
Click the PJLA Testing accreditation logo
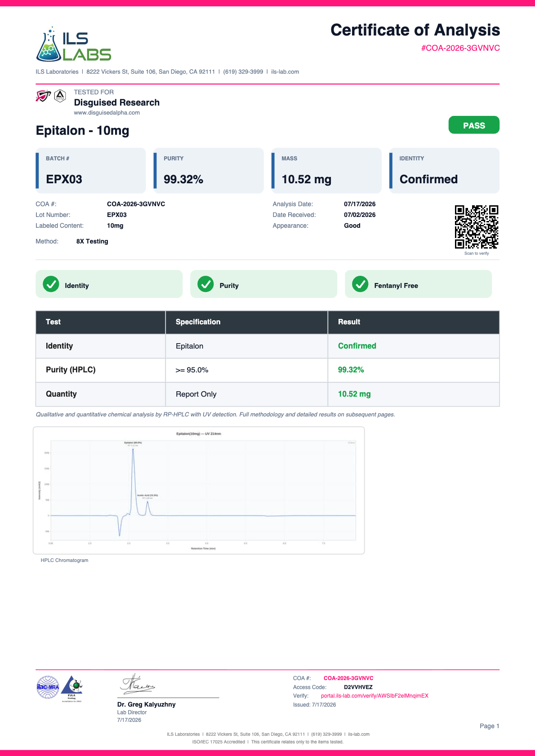[72, 688]
